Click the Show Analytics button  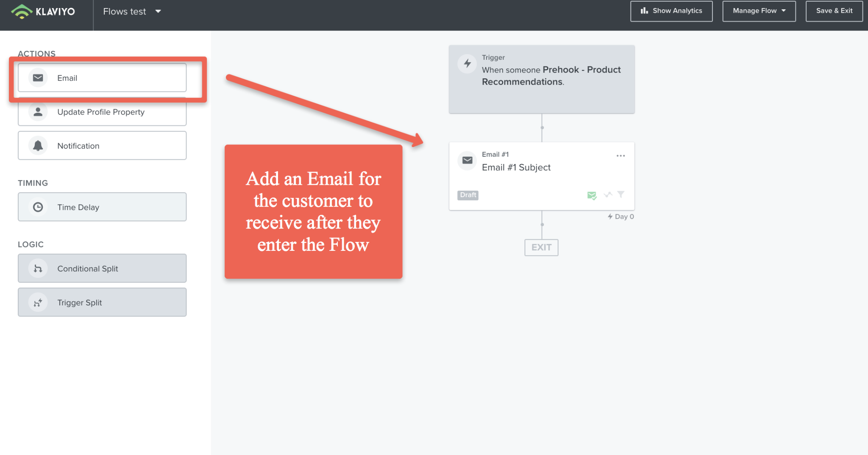click(671, 11)
